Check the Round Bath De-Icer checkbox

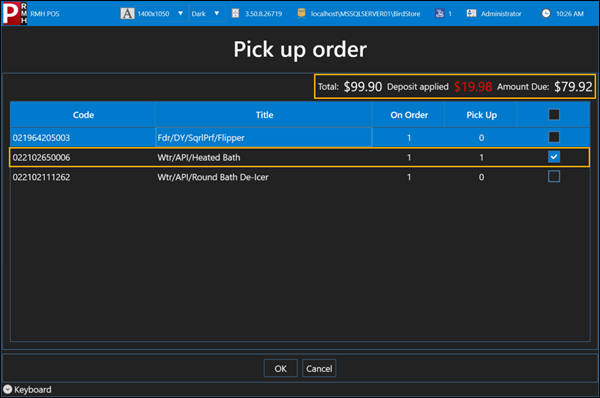554,176
